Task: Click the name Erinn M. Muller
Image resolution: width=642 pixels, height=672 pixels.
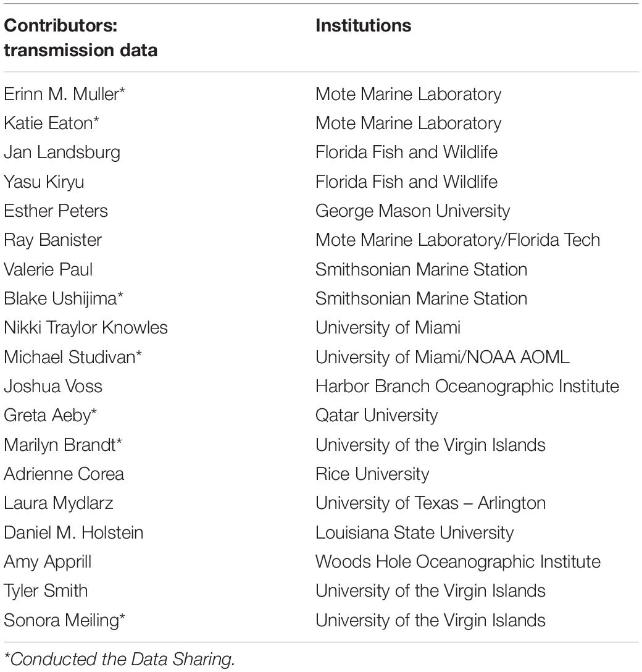Action: pyautogui.click(x=64, y=94)
